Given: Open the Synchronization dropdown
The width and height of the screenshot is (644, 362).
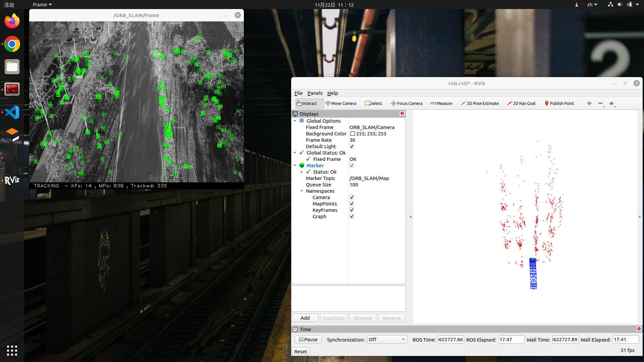Looking at the screenshot, I should click(387, 340).
